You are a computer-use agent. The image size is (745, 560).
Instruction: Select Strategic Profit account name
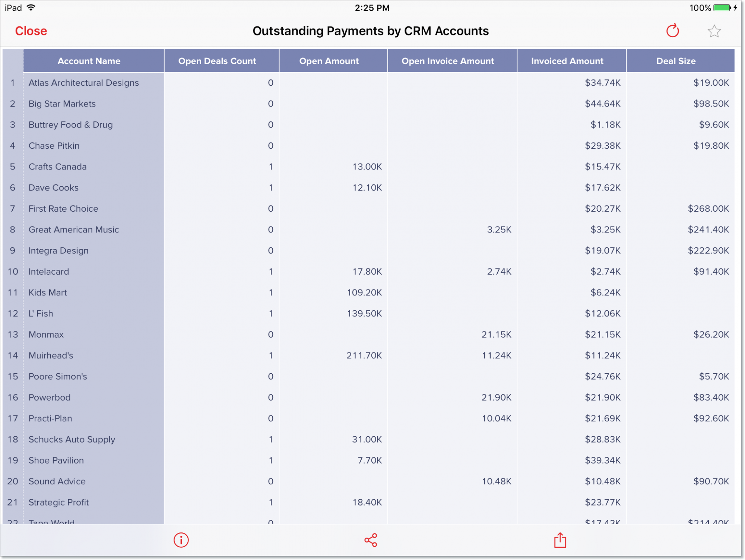(x=58, y=503)
